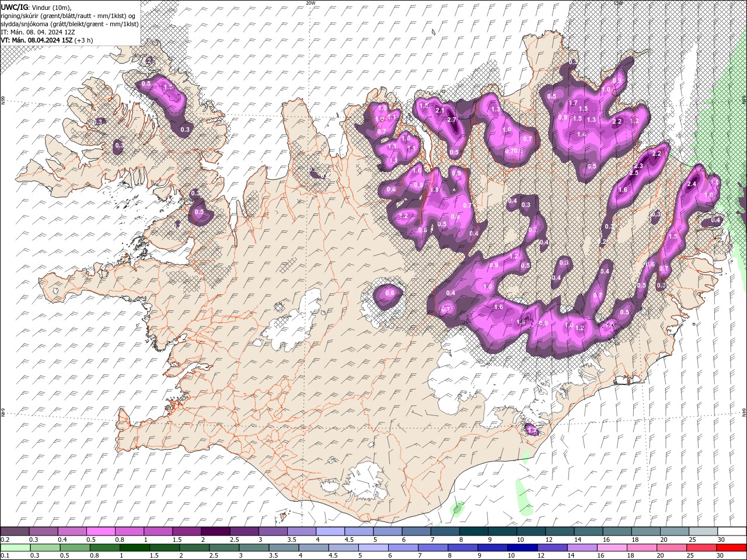Click the '2.1' snowfall value on the map

440,110
